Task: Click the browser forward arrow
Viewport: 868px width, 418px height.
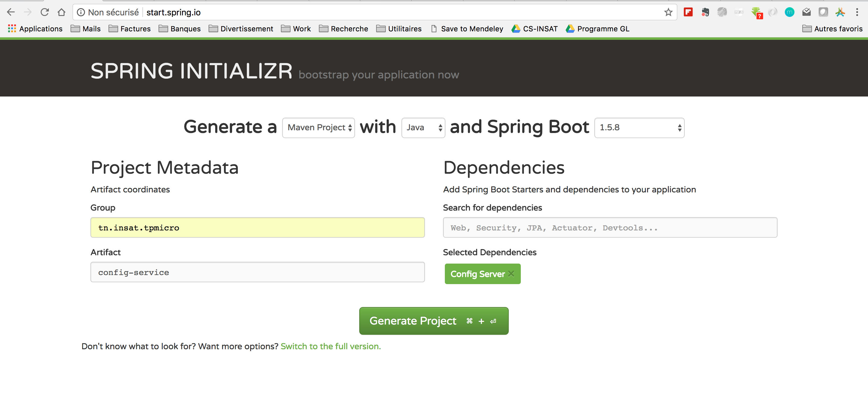Action: [x=28, y=12]
